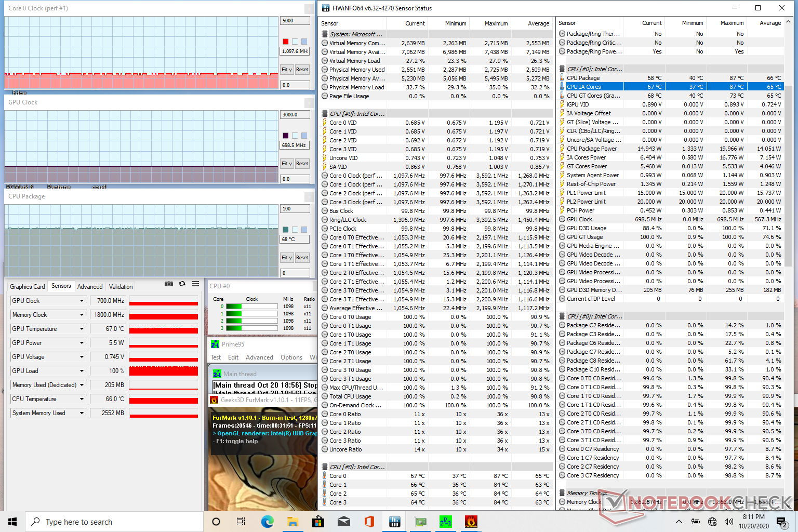Viewport: 798px width, 532px height.
Task: Click the red color swatch on Core 0 Clock graph
Action: (285, 42)
